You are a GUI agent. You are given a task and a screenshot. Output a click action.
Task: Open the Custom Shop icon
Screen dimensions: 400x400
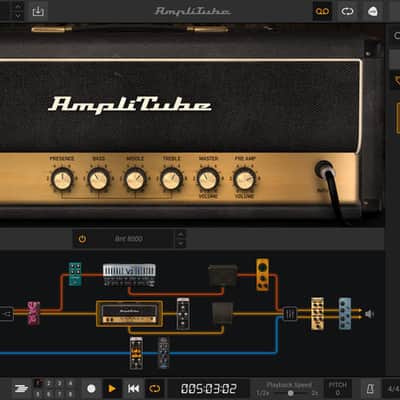(372, 11)
